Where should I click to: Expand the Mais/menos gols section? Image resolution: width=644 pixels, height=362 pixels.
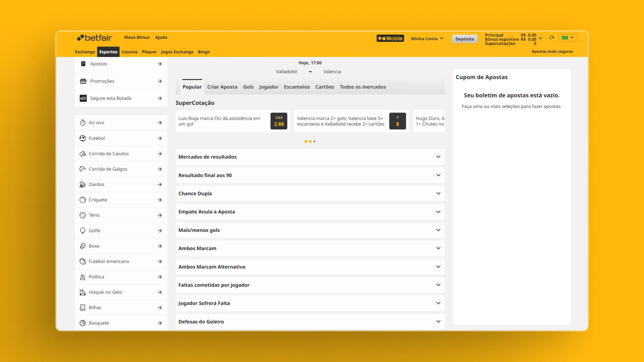click(x=310, y=230)
